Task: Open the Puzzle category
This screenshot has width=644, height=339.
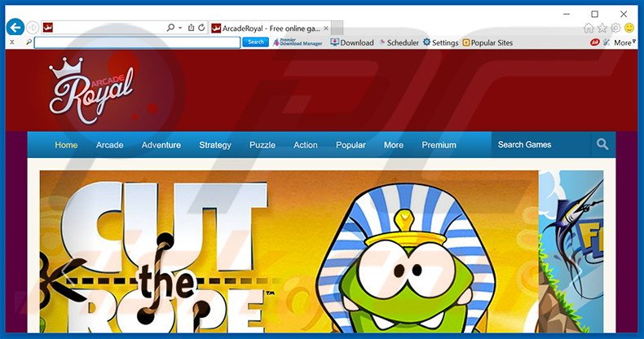Action: pyautogui.click(x=262, y=145)
